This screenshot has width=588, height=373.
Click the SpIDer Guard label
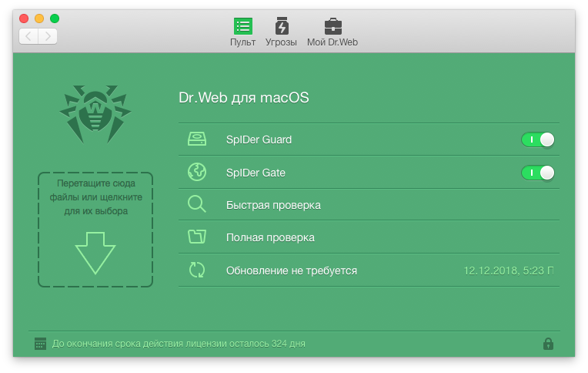259,139
